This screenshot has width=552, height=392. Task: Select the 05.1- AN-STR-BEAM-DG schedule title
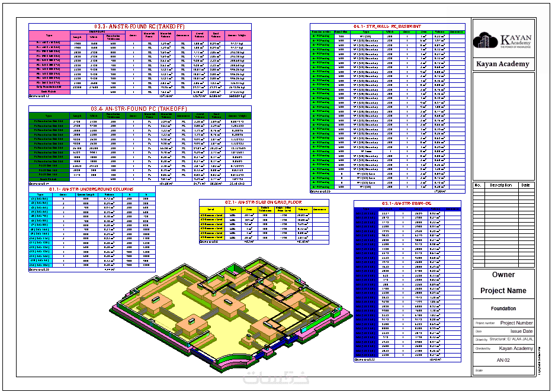(x=407, y=204)
